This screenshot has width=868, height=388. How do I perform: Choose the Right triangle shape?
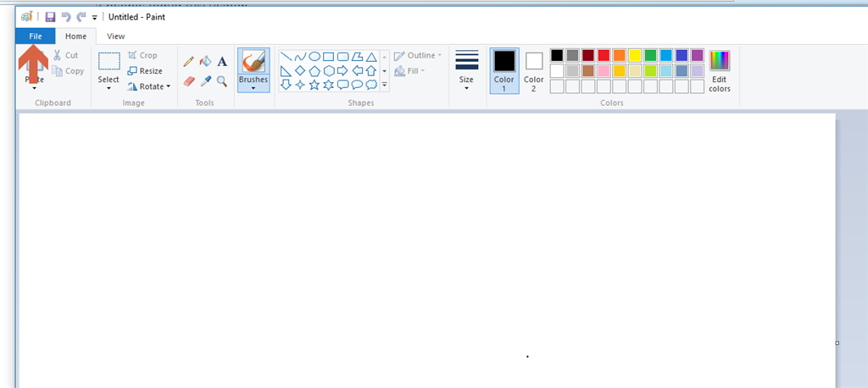287,71
